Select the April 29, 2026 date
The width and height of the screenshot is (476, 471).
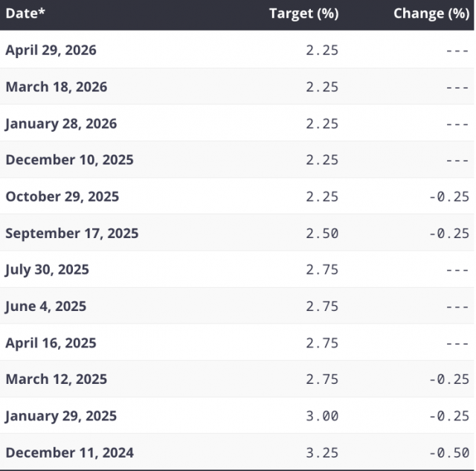51,51
